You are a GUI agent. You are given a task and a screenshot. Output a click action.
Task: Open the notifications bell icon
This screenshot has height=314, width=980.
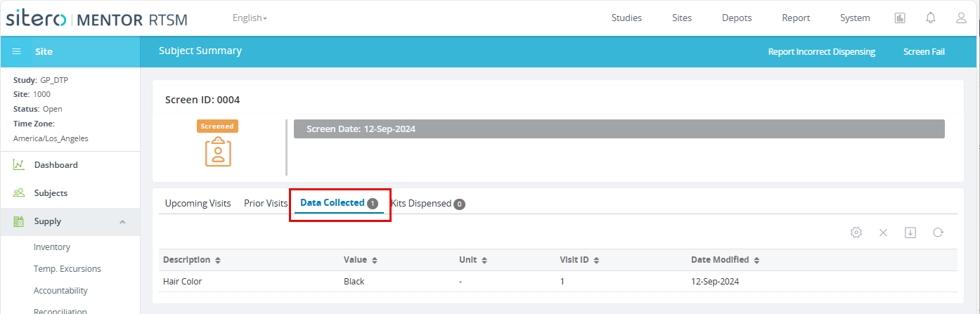pos(931,18)
